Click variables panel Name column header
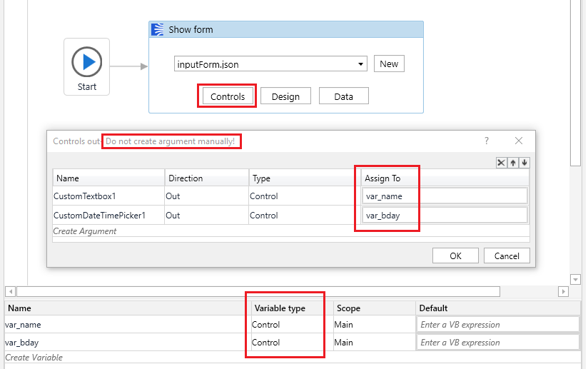Image resolution: width=588 pixels, height=369 pixels. click(x=127, y=308)
